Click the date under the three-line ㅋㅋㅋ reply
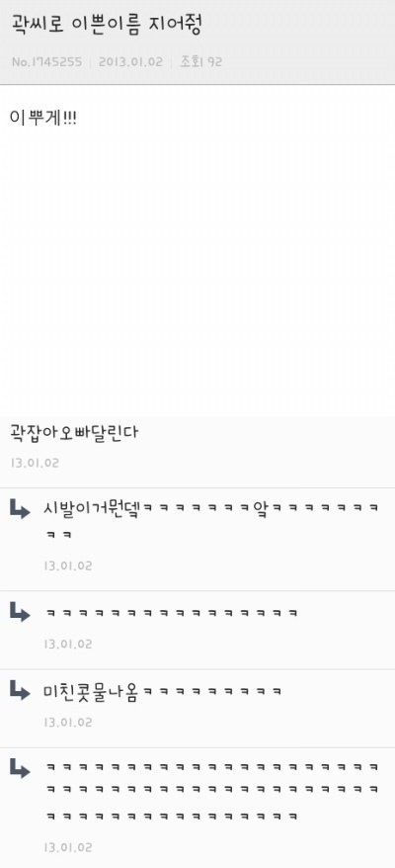Image resolution: width=395 pixels, height=868 pixels. coord(67,847)
